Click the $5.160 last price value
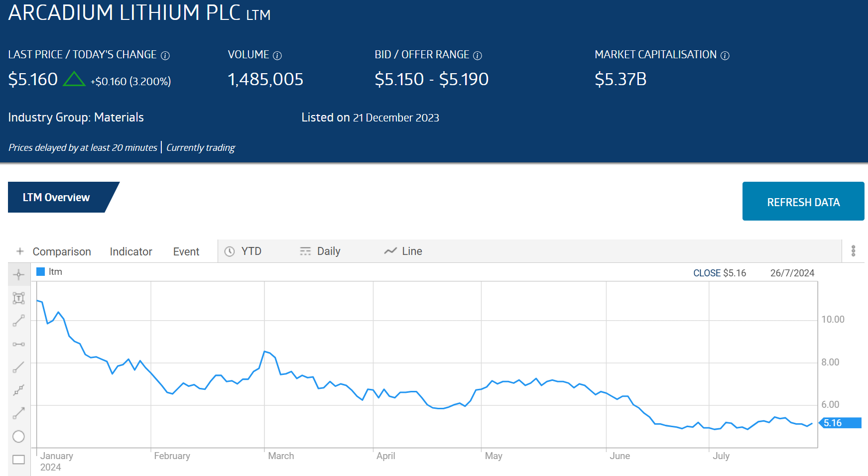The image size is (868, 476). coord(33,79)
